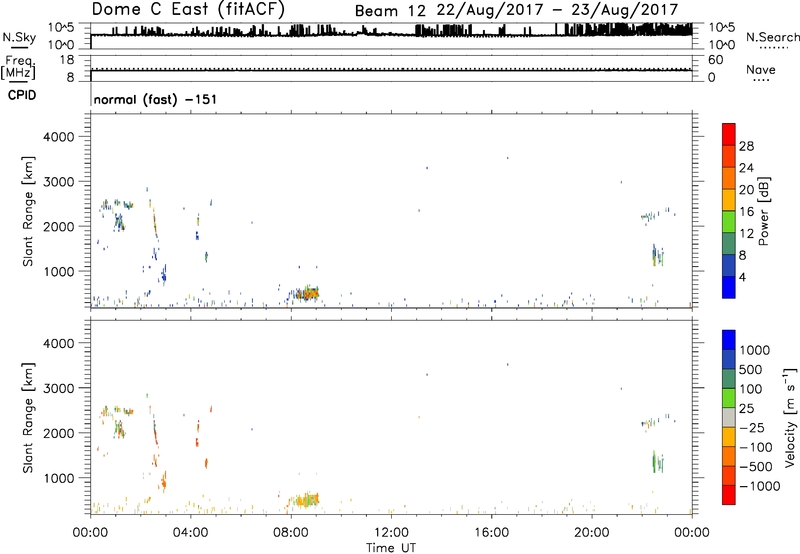Click the "20:00" time tick label
The width and height of the screenshot is (800, 554).
tap(592, 533)
